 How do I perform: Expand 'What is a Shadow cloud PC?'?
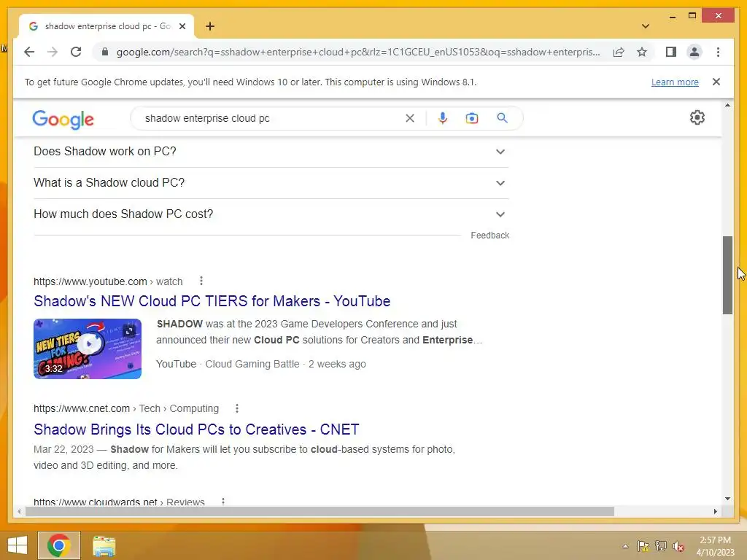pyautogui.click(x=271, y=183)
